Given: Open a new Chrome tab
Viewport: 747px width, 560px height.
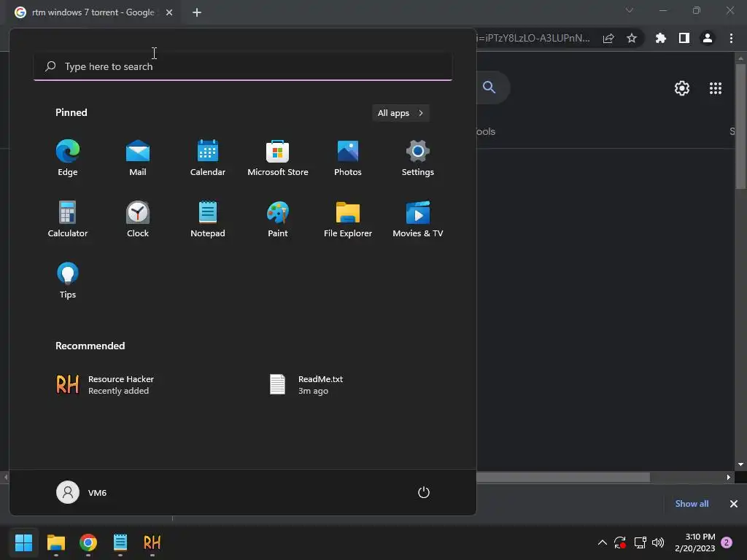Looking at the screenshot, I should tap(197, 12).
